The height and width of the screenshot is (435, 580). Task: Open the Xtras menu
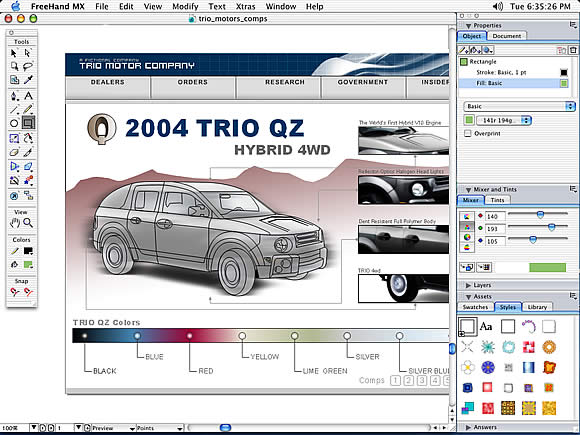246,6
